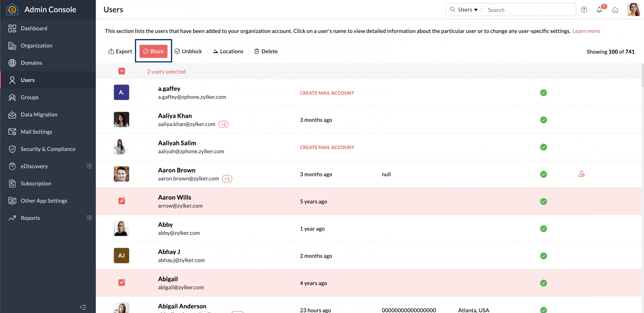
Task: Toggle the select-all users checkbox
Action: pos(122,71)
